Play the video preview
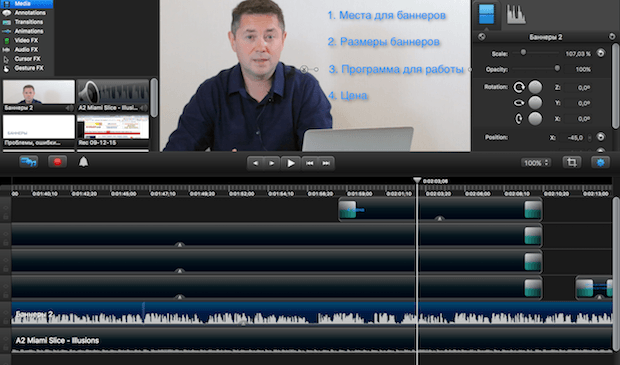620x365 pixels. click(291, 163)
